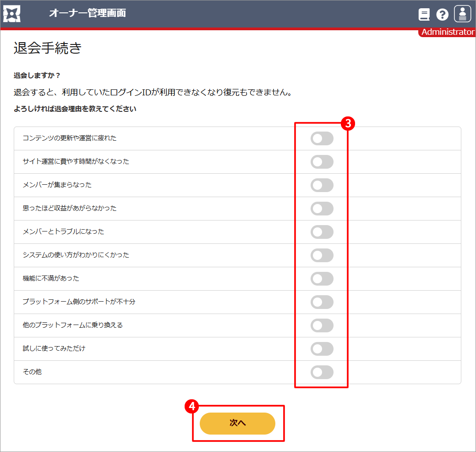This screenshot has height=452, width=476.
Task: Enable 試しに使ってみただけ toggle
Action: pyautogui.click(x=322, y=349)
